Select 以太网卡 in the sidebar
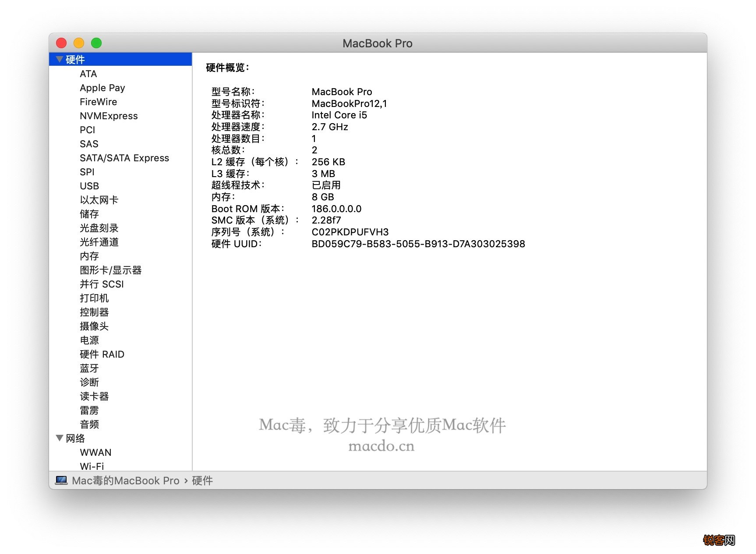 click(x=99, y=200)
